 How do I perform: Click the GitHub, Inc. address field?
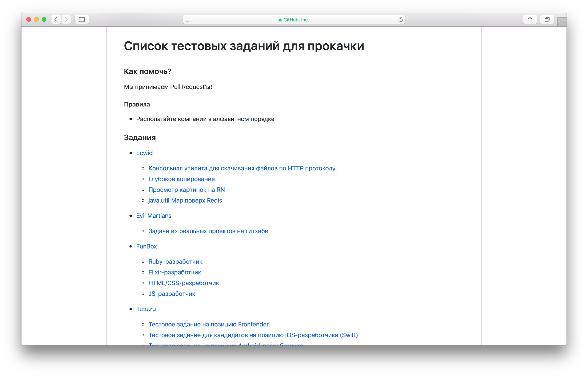point(294,19)
